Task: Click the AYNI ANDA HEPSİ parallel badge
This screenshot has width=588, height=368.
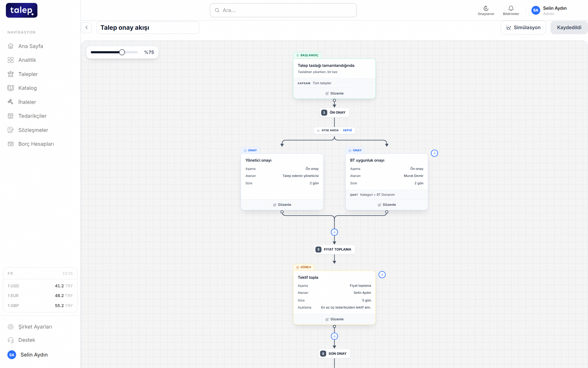Action: tap(334, 130)
